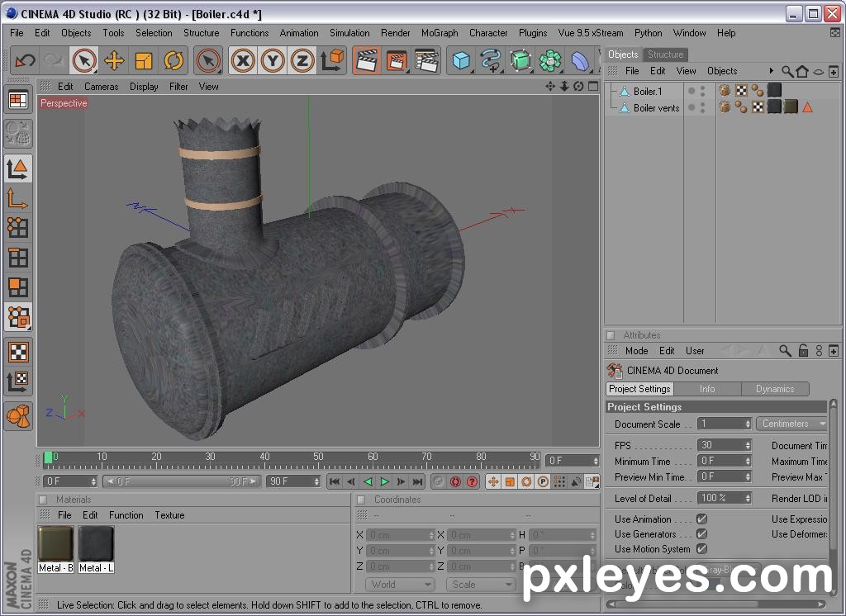
Task: Switch to Use Polygons mode
Action: coord(18,287)
